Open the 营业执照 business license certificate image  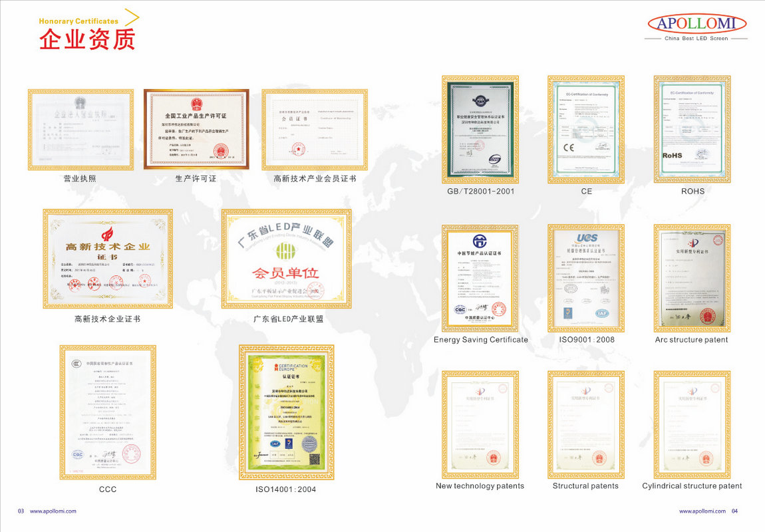[81, 130]
